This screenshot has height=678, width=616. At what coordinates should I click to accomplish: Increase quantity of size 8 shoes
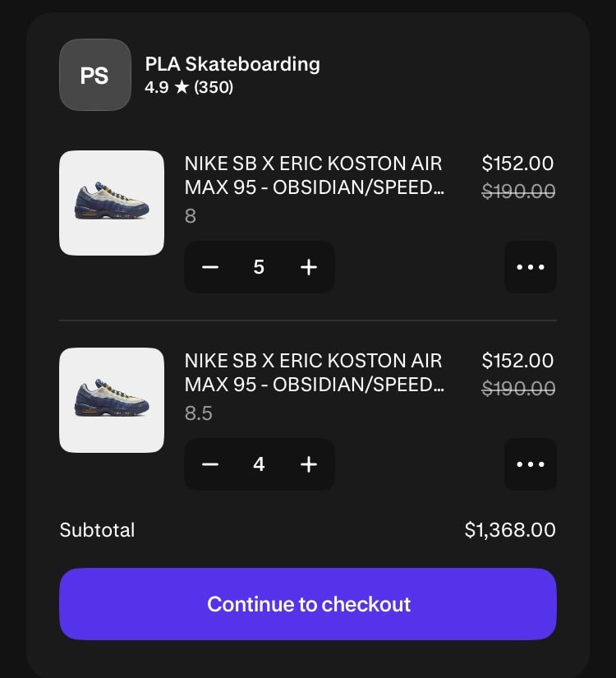tap(309, 267)
